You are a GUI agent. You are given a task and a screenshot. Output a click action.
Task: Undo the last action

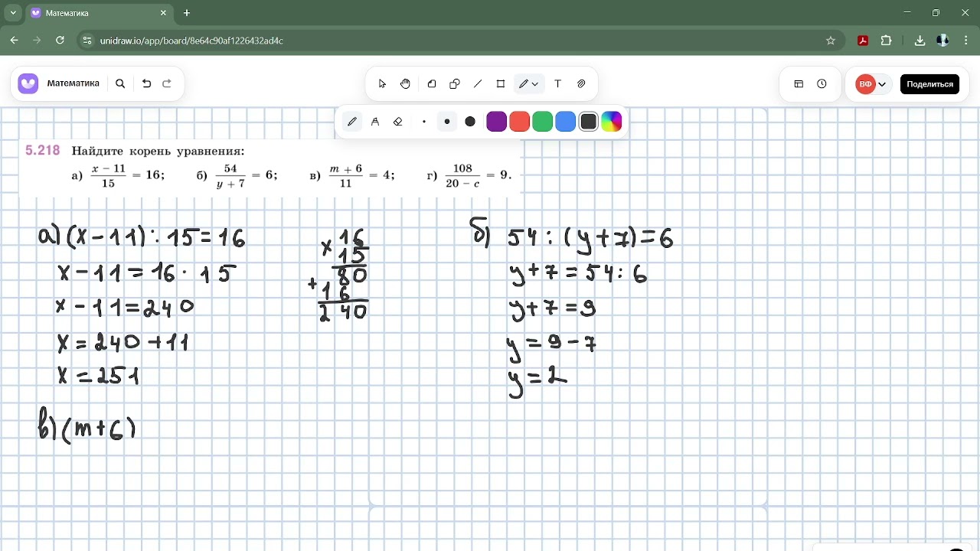point(147,84)
